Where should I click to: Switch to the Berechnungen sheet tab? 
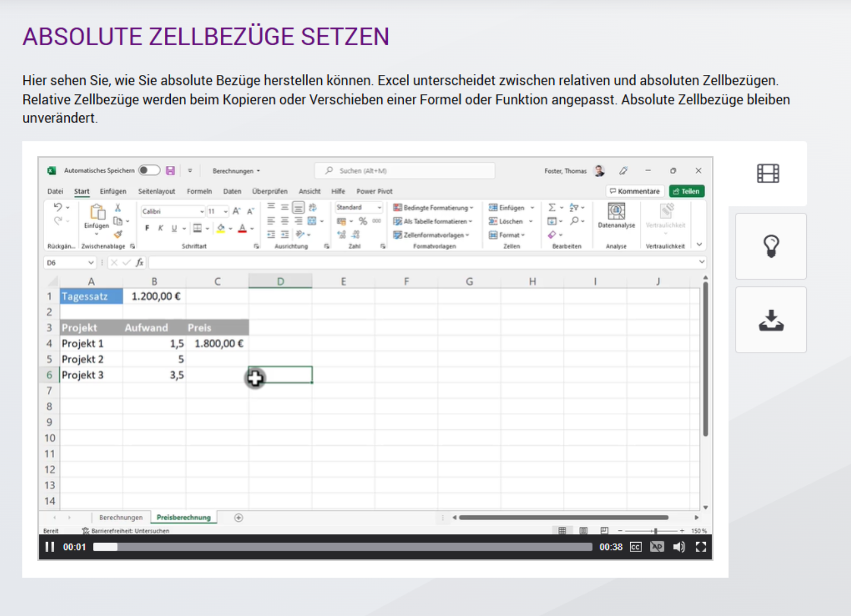point(121,518)
